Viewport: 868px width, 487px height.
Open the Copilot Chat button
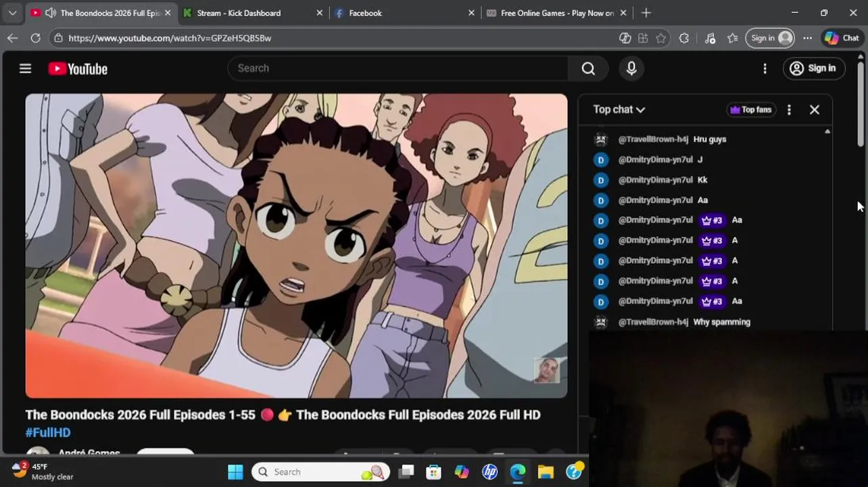coord(842,38)
